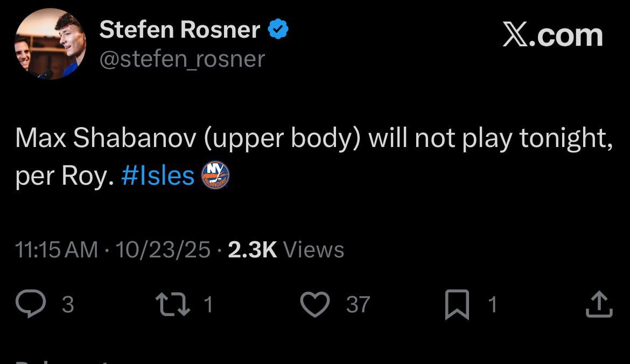This screenshot has height=364, width=630.
Task: Open the share options via the share icon
Action: [599, 304]
